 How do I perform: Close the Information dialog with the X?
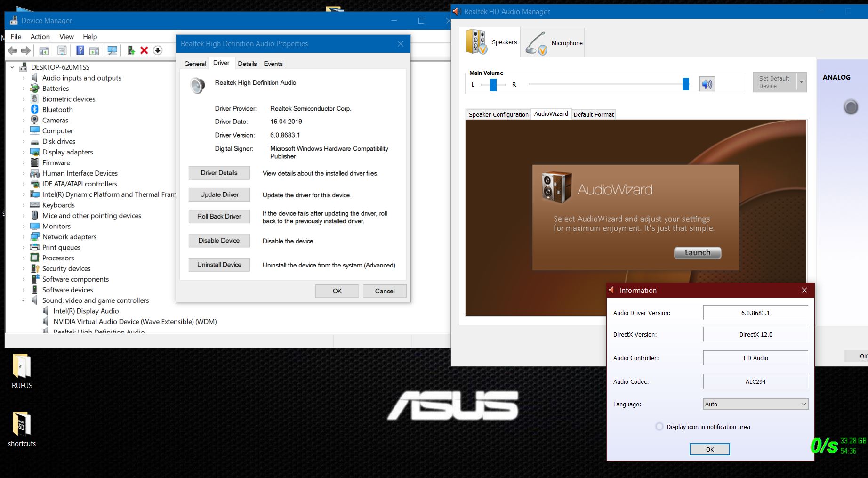804,290
